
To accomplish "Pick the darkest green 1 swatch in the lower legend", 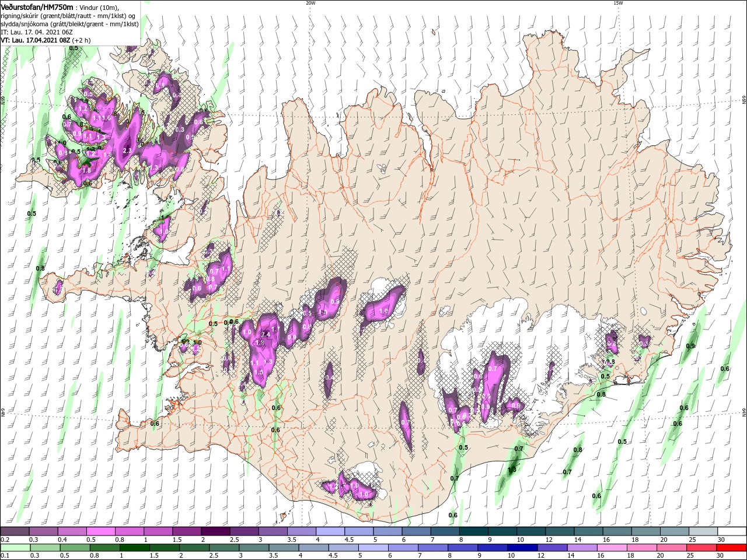I will [134, 548].
